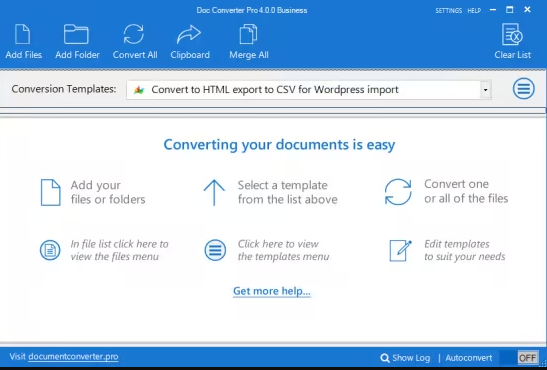Close the Doc Converter Pro window
Image resolution: width=547 pixels, height=370 pixels.
527,10
